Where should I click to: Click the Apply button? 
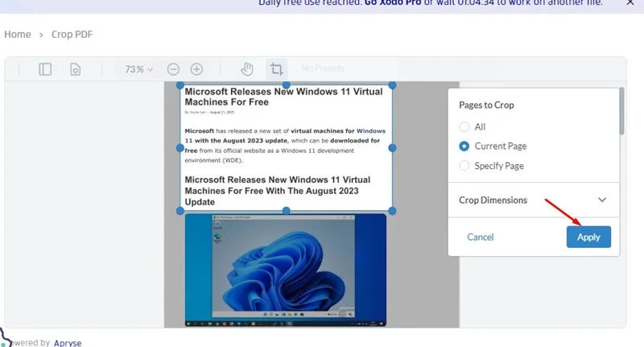point(588,237)
